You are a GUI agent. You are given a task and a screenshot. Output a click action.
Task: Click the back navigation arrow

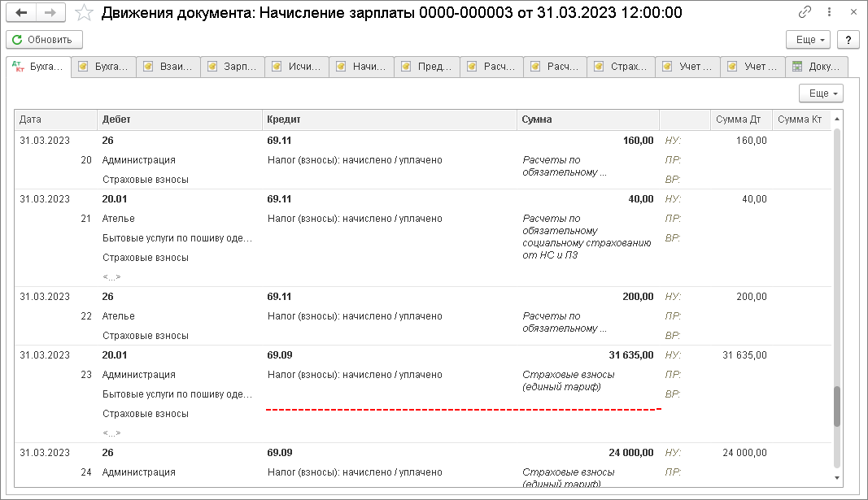22,12
